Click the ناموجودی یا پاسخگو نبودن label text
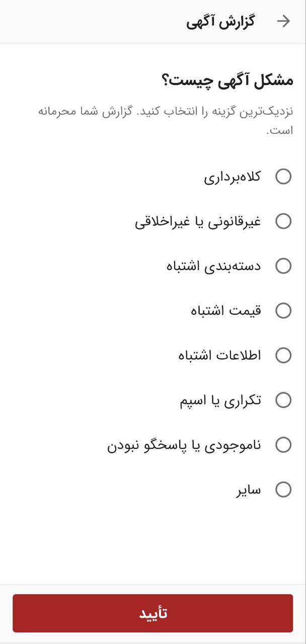This screenshot has width=306, height=644. pyautogui.click(x=184, y=445)
